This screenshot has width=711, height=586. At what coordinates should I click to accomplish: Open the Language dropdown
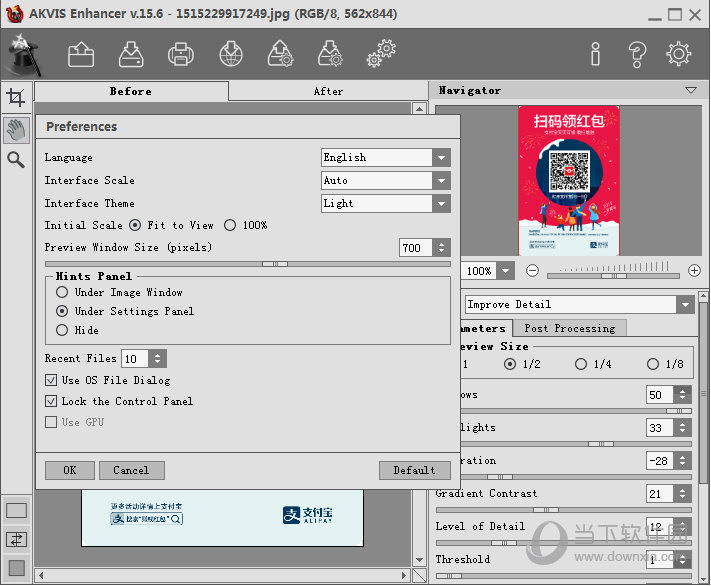tap(386, 157)
